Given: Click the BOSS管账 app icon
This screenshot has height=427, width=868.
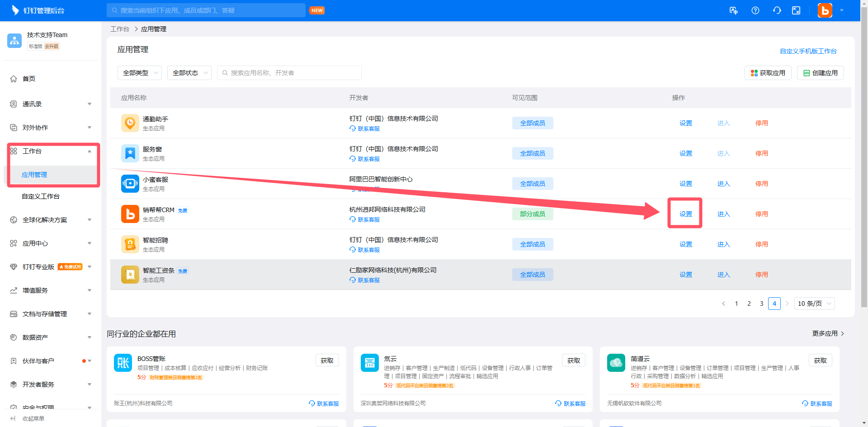Looking at the screenshot, I should [123, 363].
